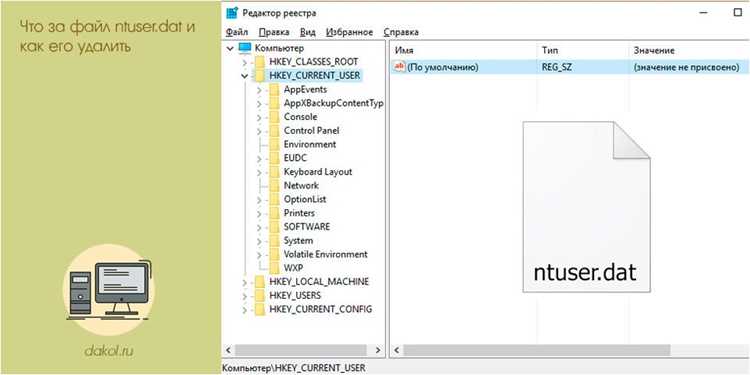Click the SOFTWARE folder icon
Viewport: 750px width, 375px height.
274,227
